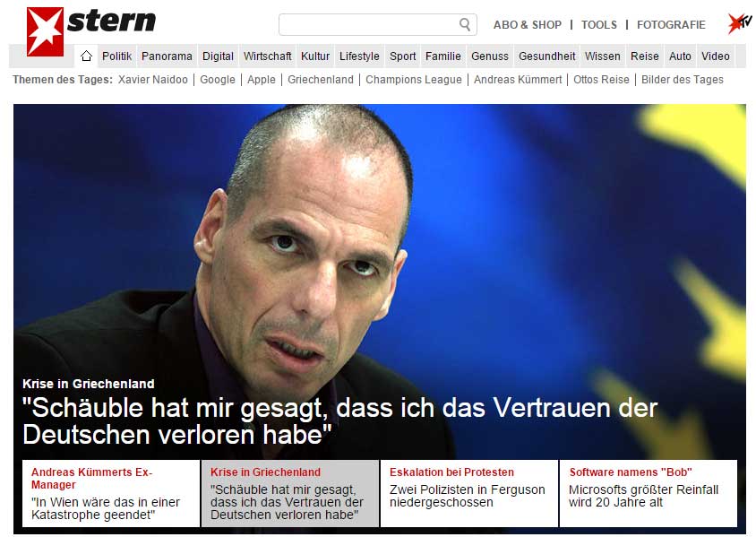756x537 pixels.
Task: Open the Champions League topic link
Action: point(413,80)
